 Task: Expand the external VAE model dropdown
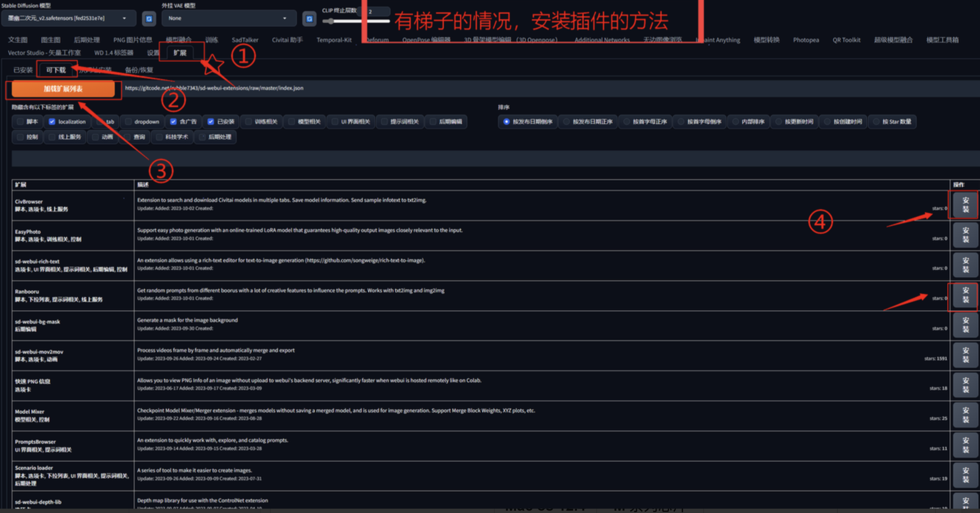point(228,18)
